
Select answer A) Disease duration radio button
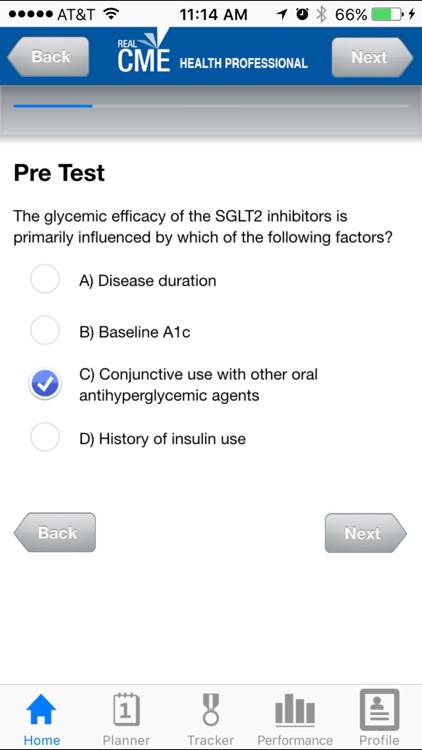coord(45,279)
